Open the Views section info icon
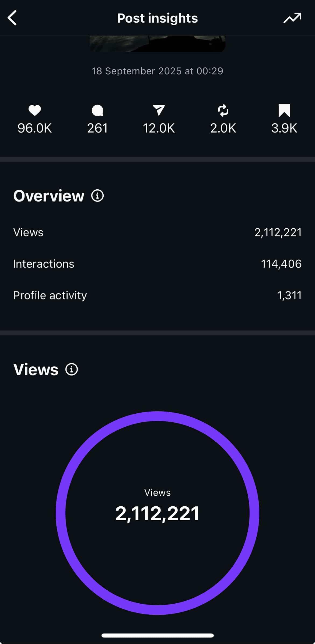Viewport: 315px width, 644px height. (x=72, y=369)
